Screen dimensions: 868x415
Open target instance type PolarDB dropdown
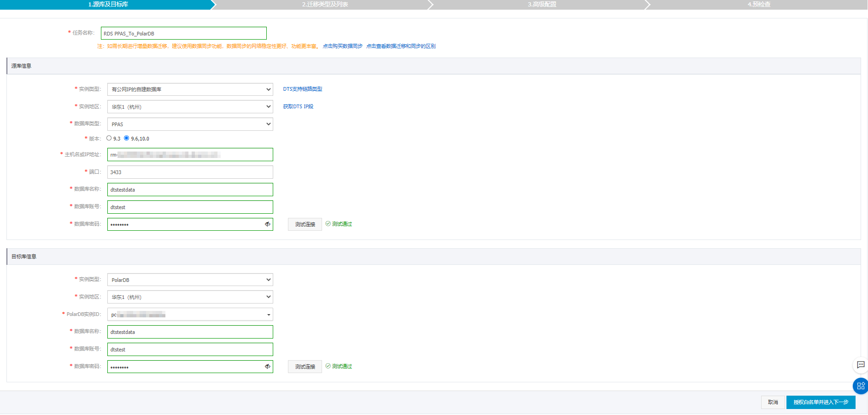(190, 280)
